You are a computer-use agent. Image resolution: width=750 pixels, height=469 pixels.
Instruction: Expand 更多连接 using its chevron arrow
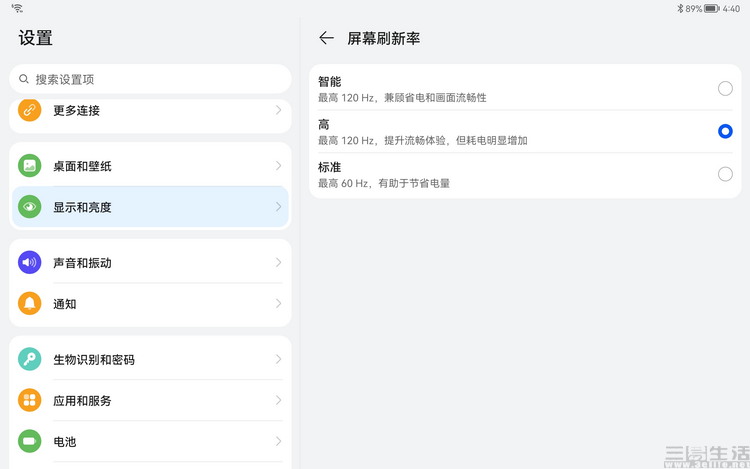pos(278,110)
